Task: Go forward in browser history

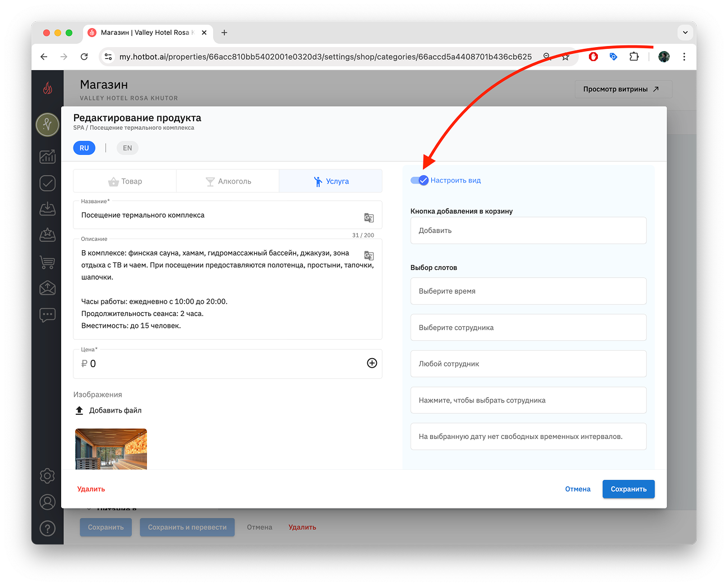Action: 64,57
